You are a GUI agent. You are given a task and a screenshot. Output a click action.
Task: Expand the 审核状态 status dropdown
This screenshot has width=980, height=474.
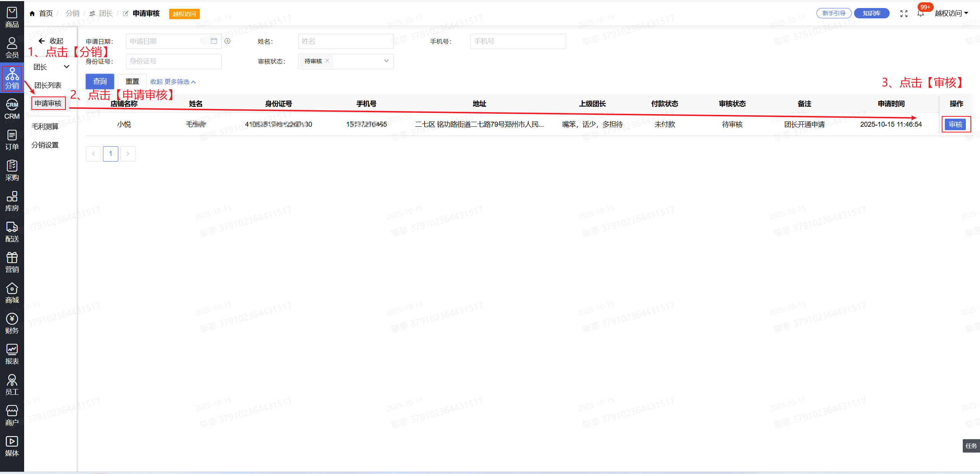[386, 61]
